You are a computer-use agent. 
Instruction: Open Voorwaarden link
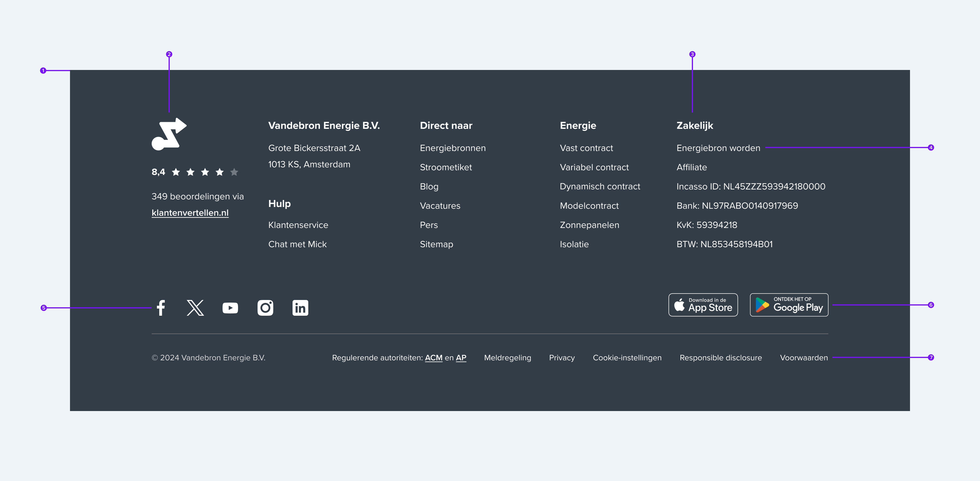coord(804,358)
